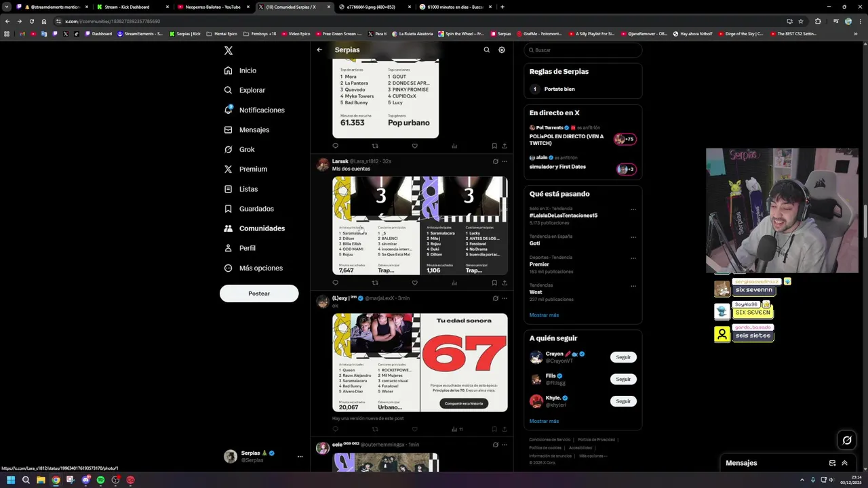
Task: Open Premium in sidebar
Action: coord(245,169)
